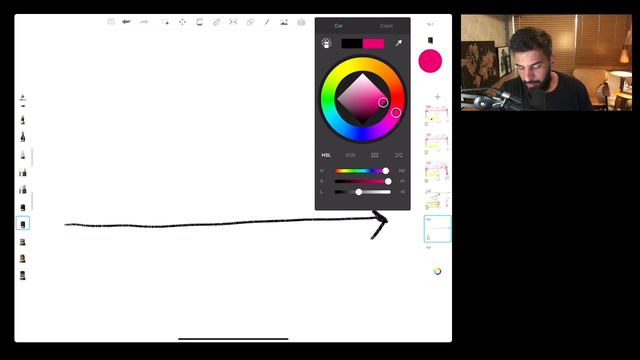The image size is (640, 360).
Task: Adjust the H hue rainbow slider
Action: pyautogui.click(x=362, y=171)
